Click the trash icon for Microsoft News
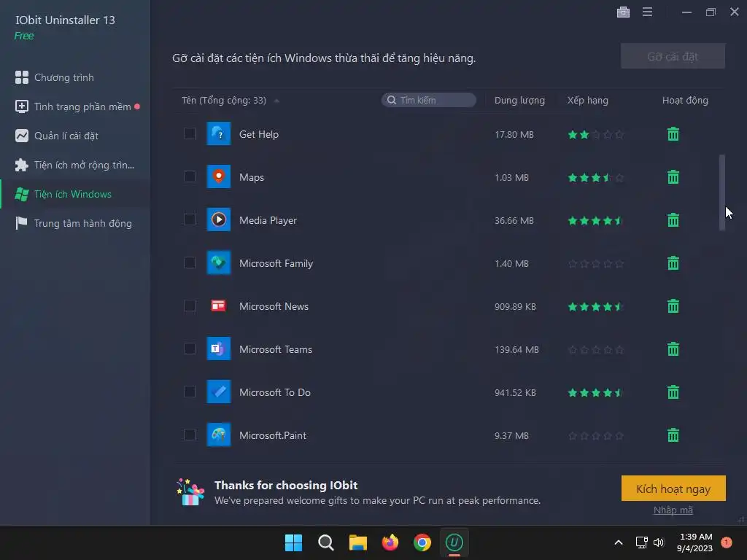The height and width of the screenshot is (560, 747). click(x=673, y=306)
